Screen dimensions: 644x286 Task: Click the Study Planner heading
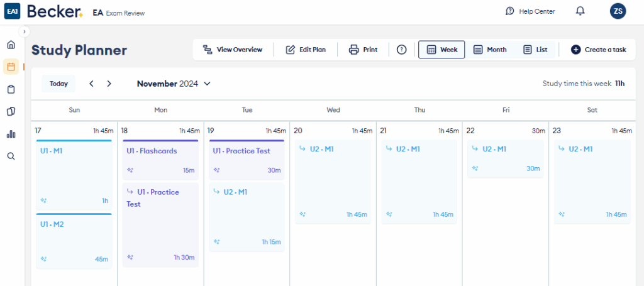coord(79,50)
